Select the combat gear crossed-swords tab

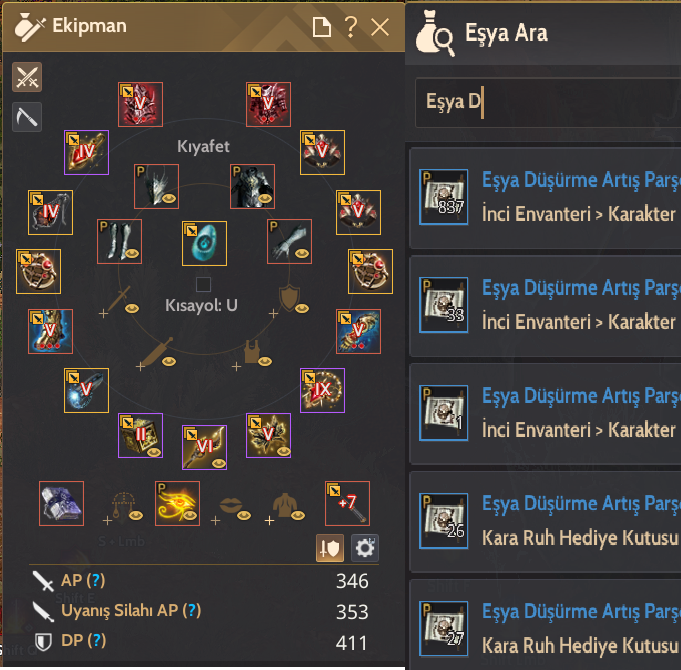27,77
